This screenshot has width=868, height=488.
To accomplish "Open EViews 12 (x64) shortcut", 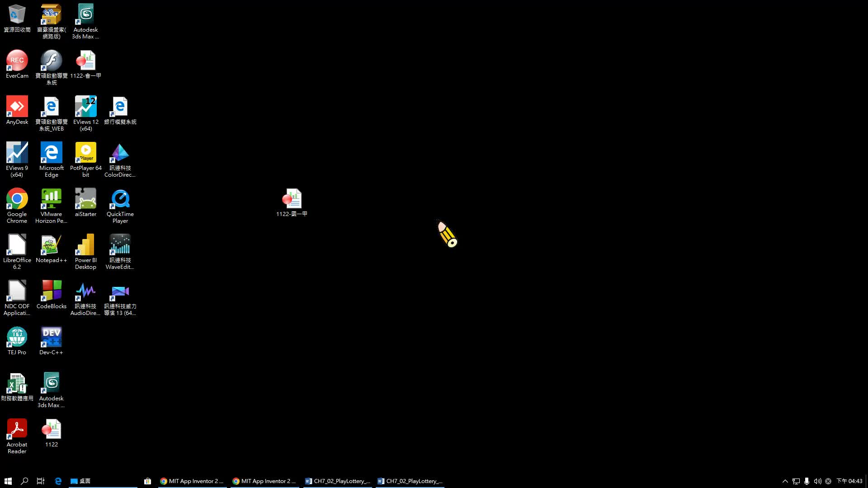I will coord(85,113).
